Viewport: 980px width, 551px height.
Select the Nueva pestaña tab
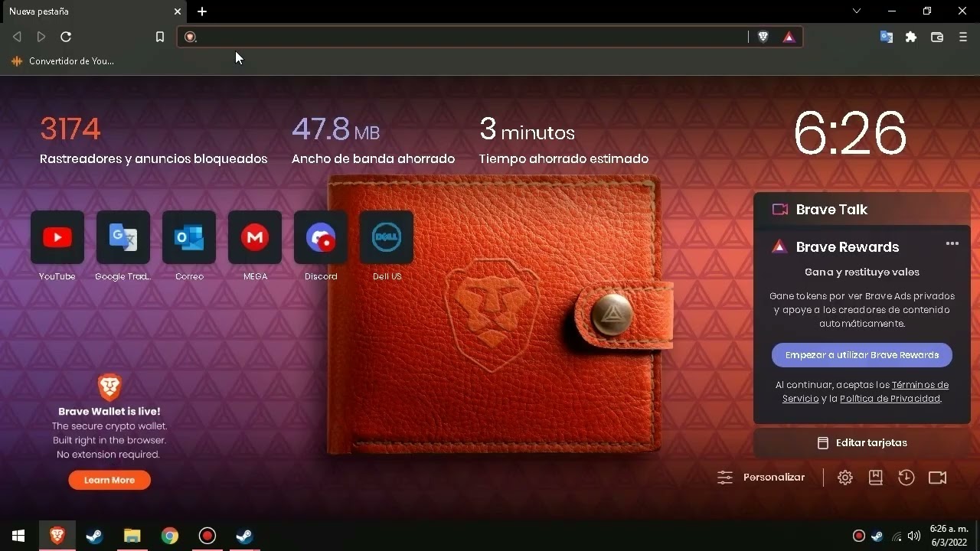tap(93, 11)
